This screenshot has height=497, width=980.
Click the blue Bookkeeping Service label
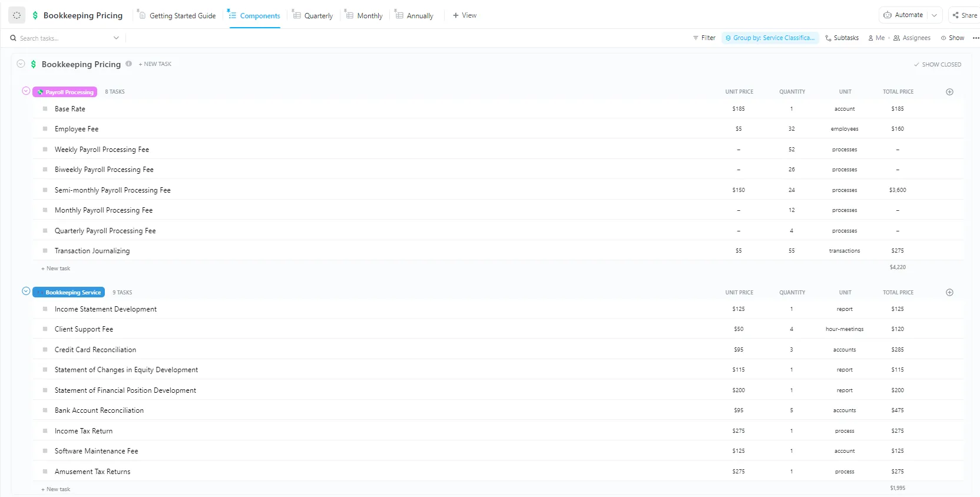(x=68, y=292)
